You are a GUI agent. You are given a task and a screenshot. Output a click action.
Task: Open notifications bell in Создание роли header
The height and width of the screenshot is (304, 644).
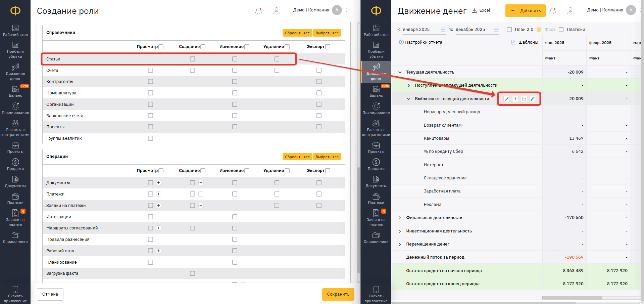258,11
